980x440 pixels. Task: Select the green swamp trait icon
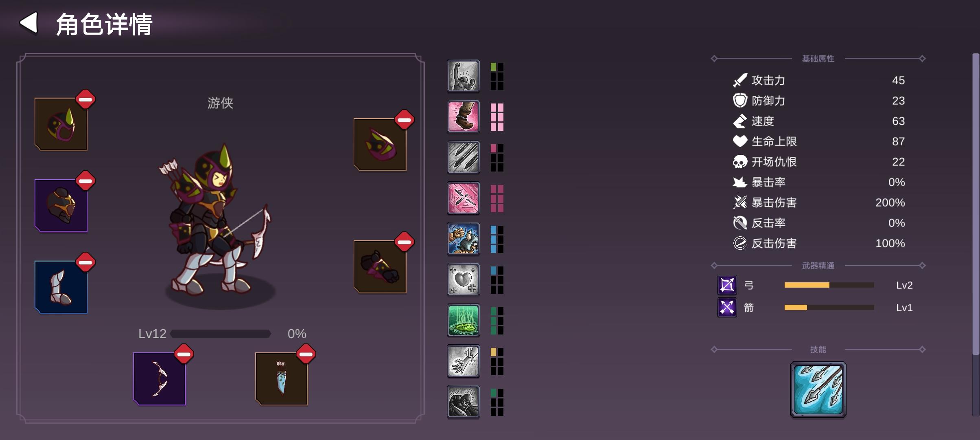[x=463, y=320]
